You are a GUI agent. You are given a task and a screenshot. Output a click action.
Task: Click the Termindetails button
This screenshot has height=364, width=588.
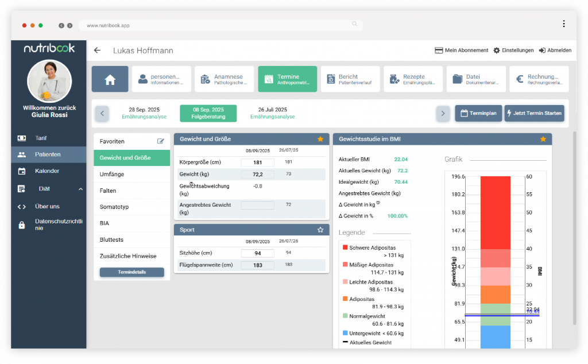(x=131, y=272)
